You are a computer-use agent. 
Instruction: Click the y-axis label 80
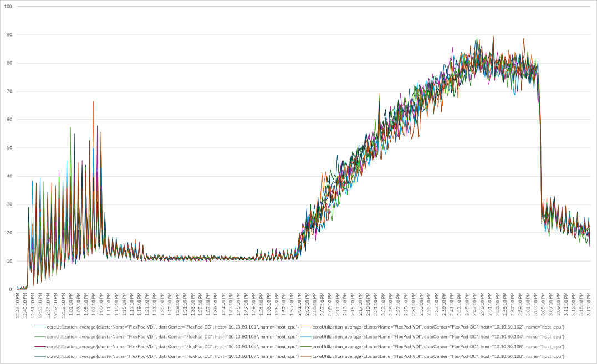pos(9,63)
